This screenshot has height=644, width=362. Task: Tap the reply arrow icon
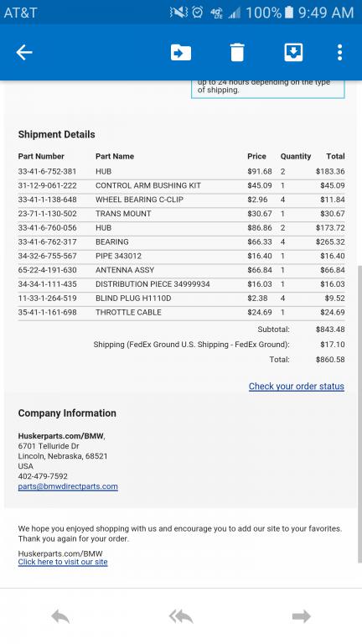tap(60, 616)
